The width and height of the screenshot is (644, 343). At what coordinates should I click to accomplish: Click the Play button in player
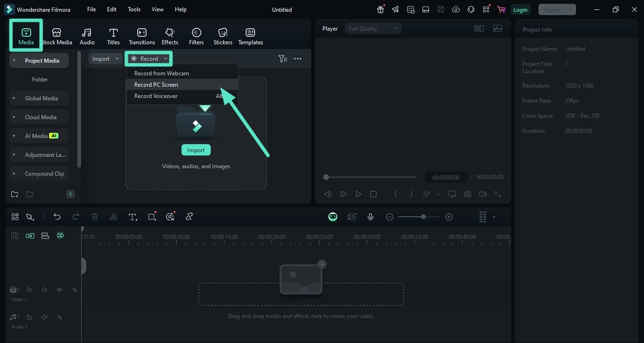[359, 195]
